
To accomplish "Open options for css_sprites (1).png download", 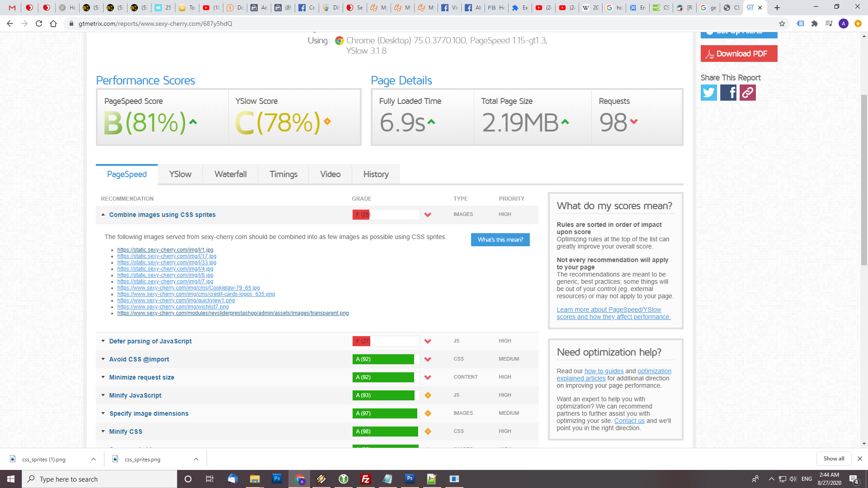I will click(x=94, y=459).
